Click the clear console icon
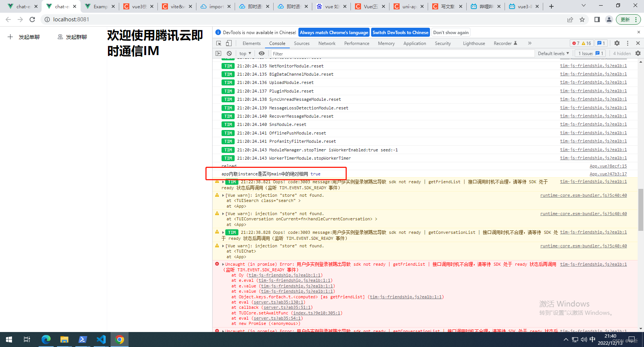The width and height of the screenshot is (644, 347). [x=229, y=53]
